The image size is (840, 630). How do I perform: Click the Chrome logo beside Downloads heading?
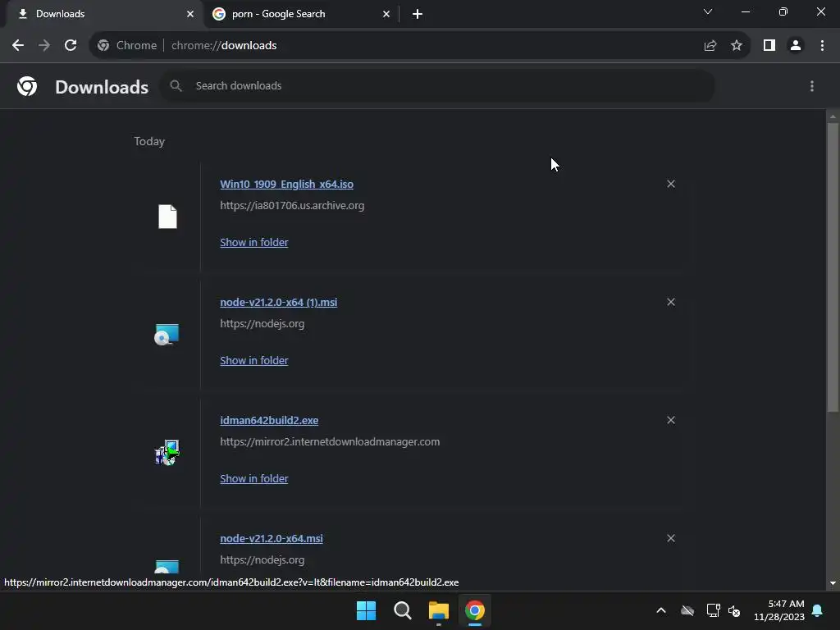click(27, 86)
